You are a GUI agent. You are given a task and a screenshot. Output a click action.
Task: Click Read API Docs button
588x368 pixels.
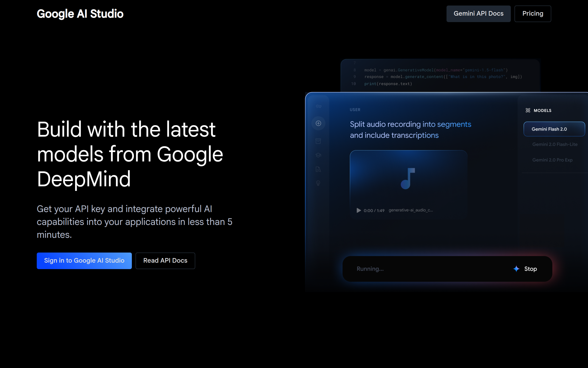click(x=165, y=260)
